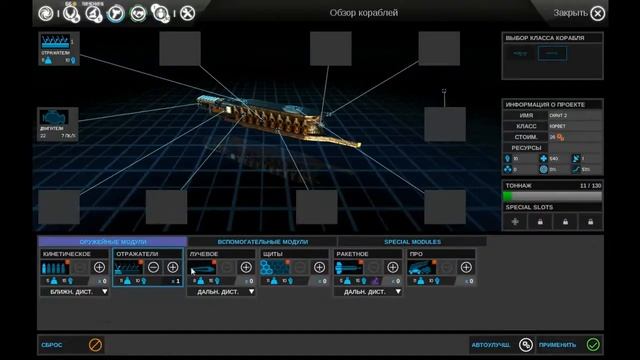Remove a Кинетическое weapon module

80,267
